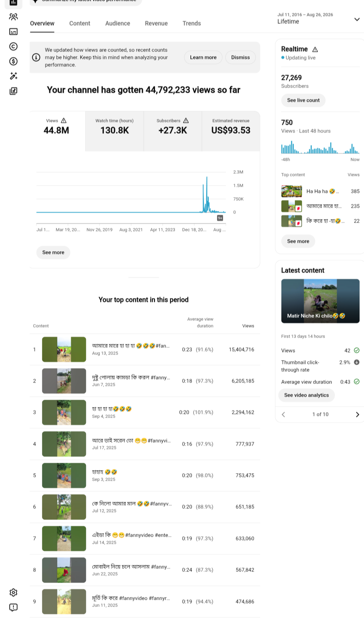Switch to the Content tab
364x622 pixels.
click(80, 23)
